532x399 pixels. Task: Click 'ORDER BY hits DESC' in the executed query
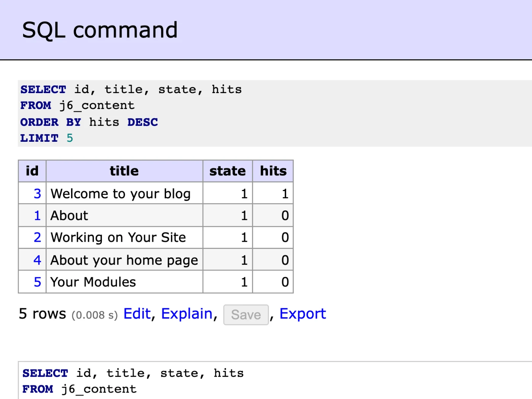click(89, 122)
